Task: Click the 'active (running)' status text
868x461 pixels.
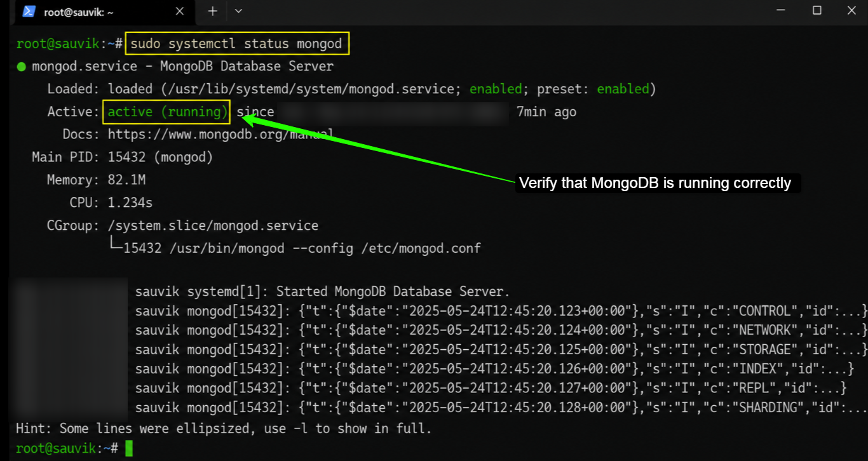Action: tap(168, 112)
